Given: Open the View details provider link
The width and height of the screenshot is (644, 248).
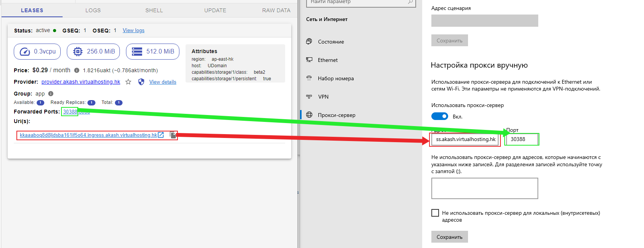Looking at the screenshot, I should pyautogui.click(x=163, y=82).
